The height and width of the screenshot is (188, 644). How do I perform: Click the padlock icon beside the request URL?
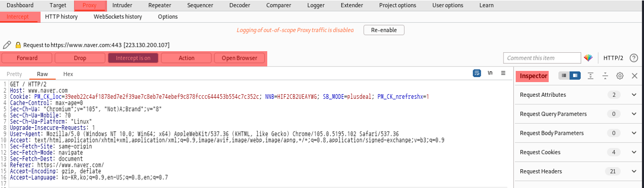(x=18, y=45)
